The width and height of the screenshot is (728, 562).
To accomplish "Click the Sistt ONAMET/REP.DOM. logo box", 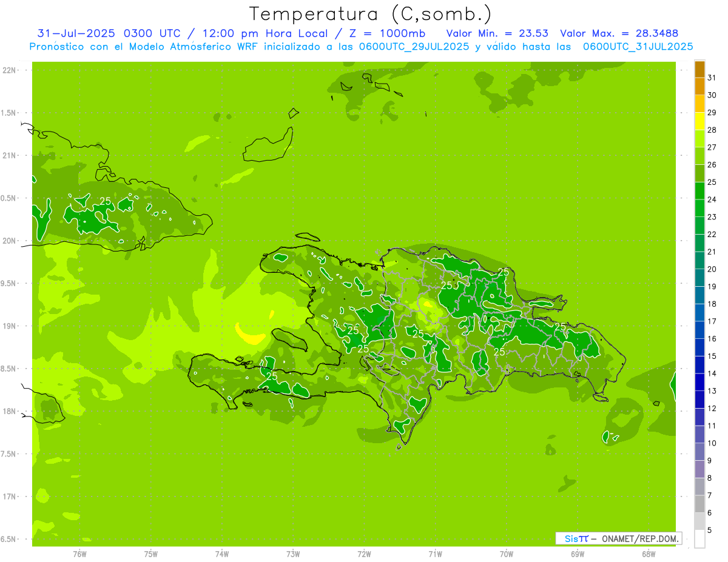I will pyautogui.click(x=618, y=538).
